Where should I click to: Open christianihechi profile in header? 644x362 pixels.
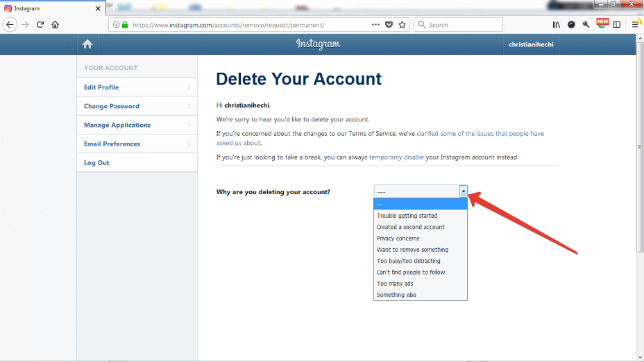tap(531, 44)
